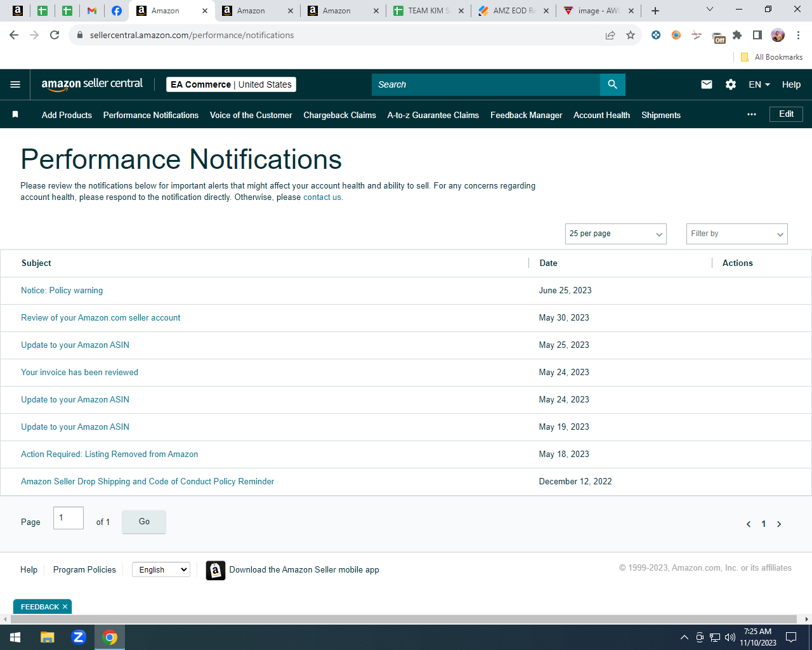This screenshot has height=650, width=812.
Task: Open the volume control in system tray
Action: point(730,637)
